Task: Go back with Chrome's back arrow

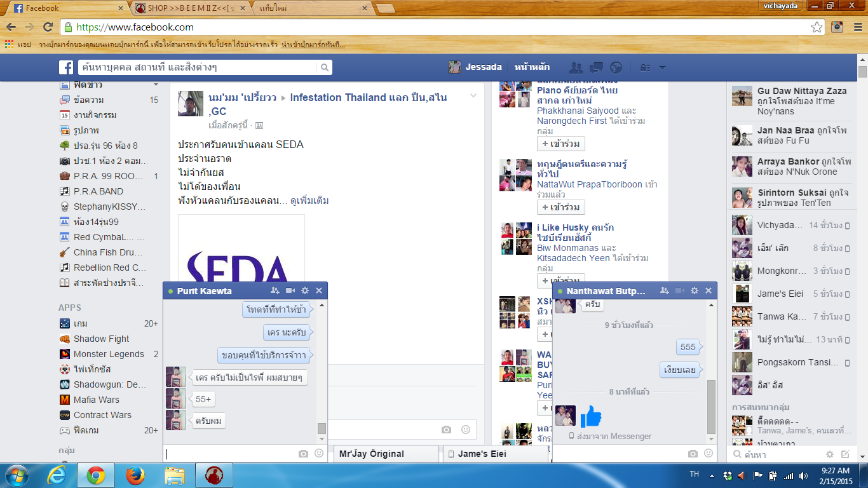Action: click(11, 27)
